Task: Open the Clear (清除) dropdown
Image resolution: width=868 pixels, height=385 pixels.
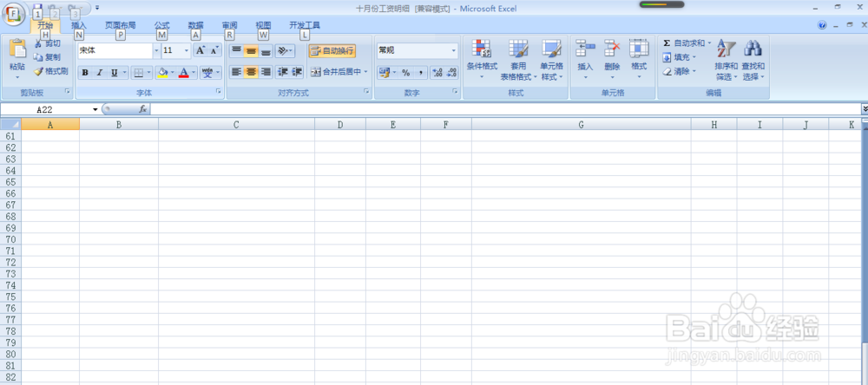Action: (x=679, y=71)
